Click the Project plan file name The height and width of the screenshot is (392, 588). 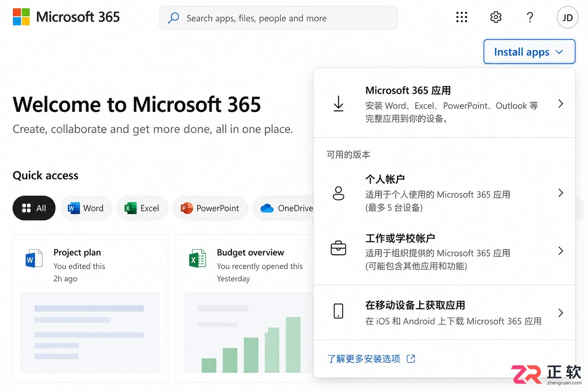click(77, 252)
